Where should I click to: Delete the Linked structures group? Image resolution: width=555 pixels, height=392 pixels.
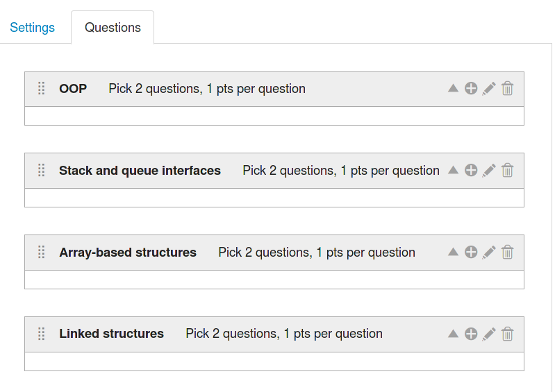[508, 334]
